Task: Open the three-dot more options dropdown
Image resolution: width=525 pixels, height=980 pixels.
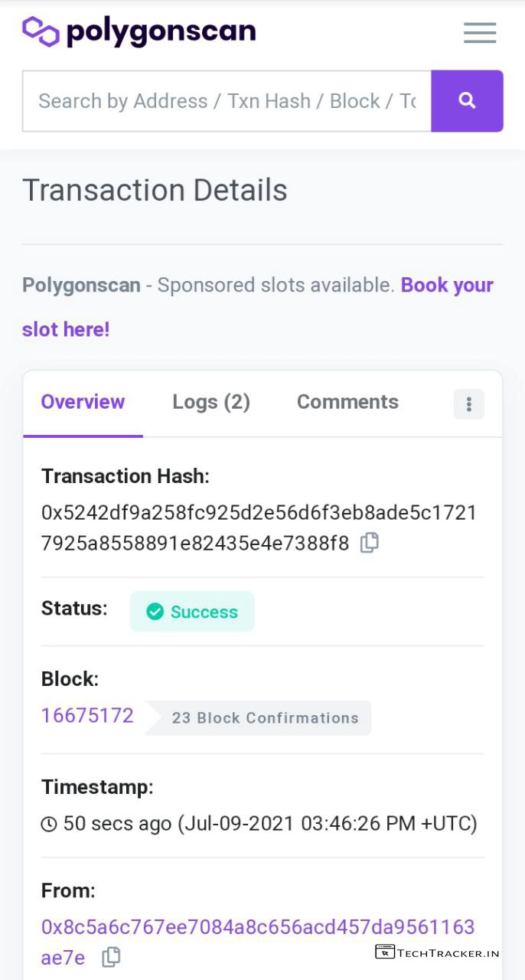Action: click(x=469, y=404)
